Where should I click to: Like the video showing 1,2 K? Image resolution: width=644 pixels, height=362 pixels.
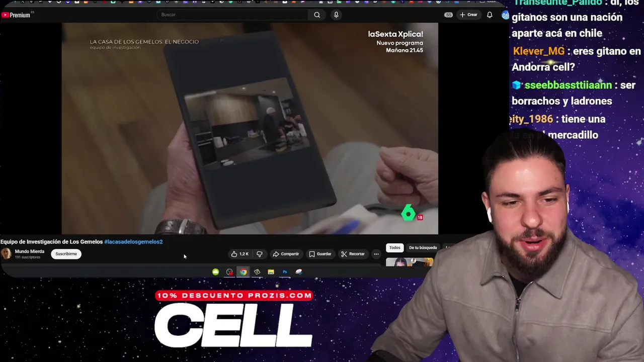(x=239, y=254)
